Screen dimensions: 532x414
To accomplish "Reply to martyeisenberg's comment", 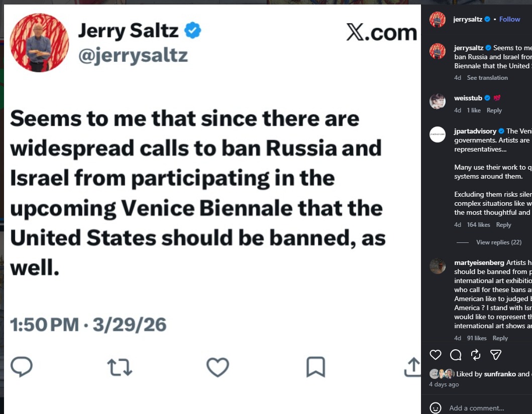I will coord(500,338).
